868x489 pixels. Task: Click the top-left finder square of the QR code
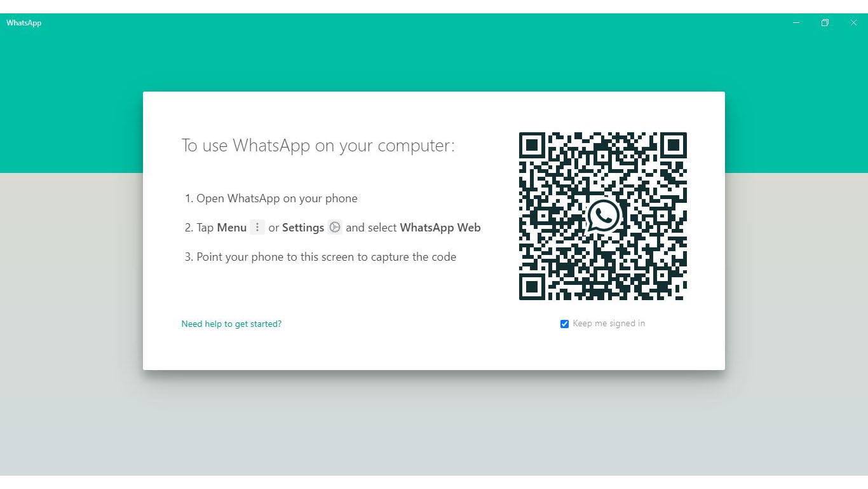(532, 146)
